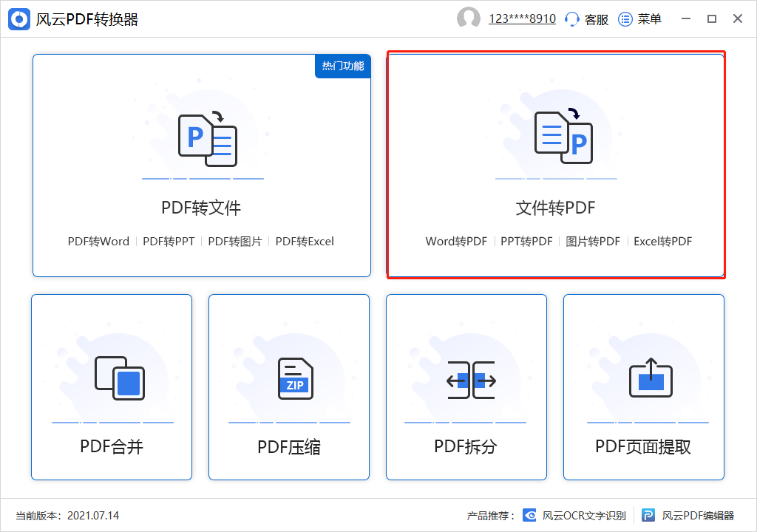Choose Excel转PDF conversion
This screenshot has width=757, height=532.
coord(663,242)
